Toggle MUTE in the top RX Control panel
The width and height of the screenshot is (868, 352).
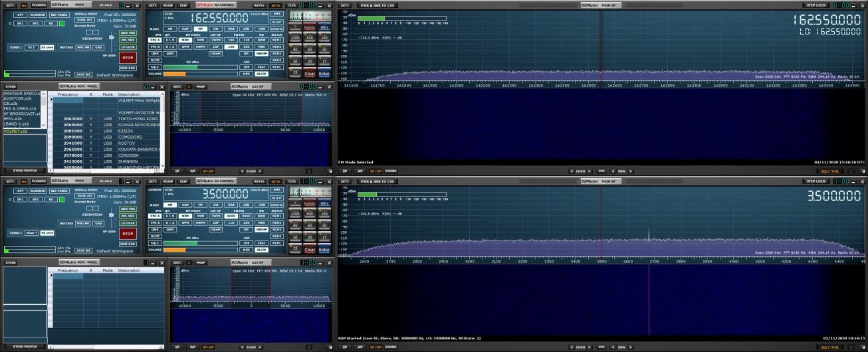point(154,60)
